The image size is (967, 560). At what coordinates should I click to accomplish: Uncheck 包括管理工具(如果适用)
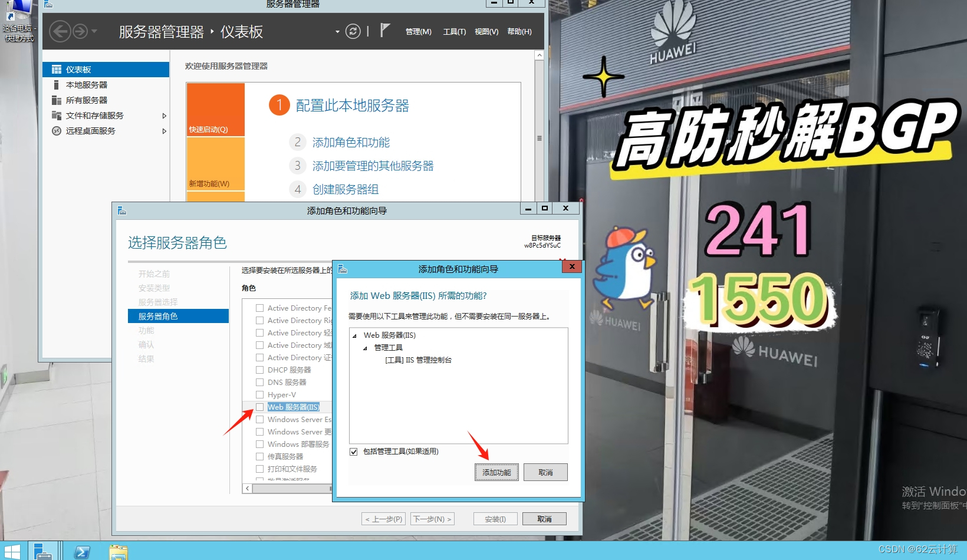[x=354, y=452]
